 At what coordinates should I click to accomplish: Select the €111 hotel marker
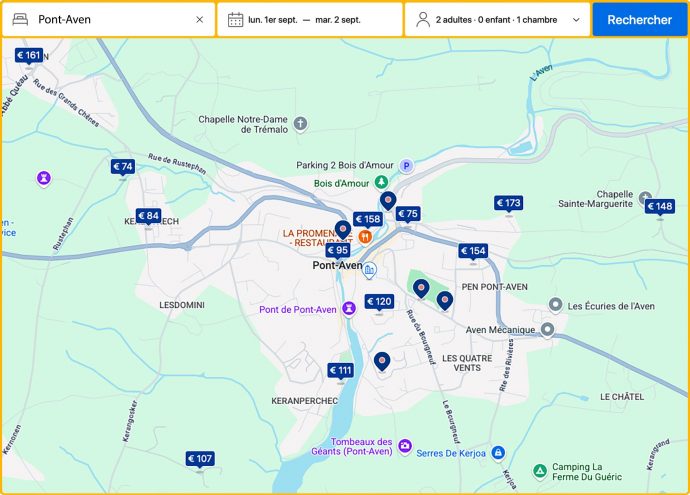[341, 371]
